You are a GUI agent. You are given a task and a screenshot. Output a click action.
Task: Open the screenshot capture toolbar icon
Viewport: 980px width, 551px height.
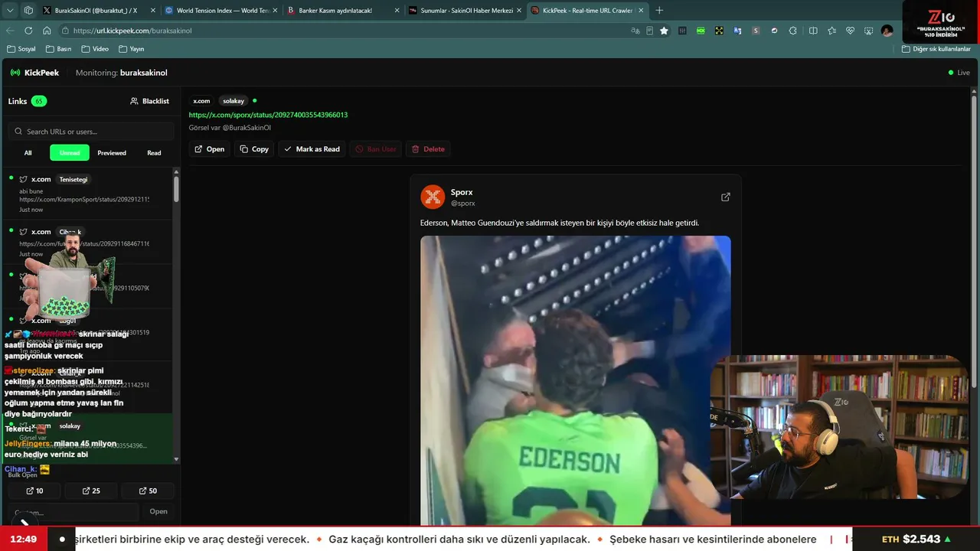pyautogui.click(x=868, y=31)
